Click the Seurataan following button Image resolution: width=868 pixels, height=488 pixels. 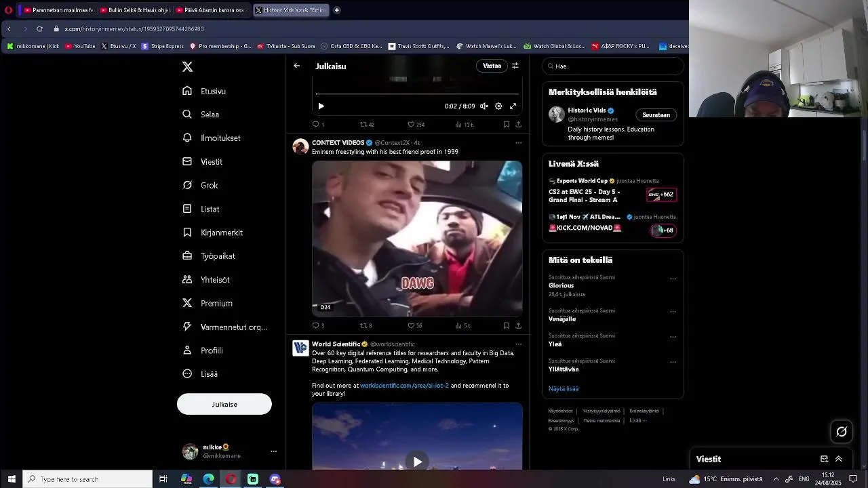[x=656, y=115]
